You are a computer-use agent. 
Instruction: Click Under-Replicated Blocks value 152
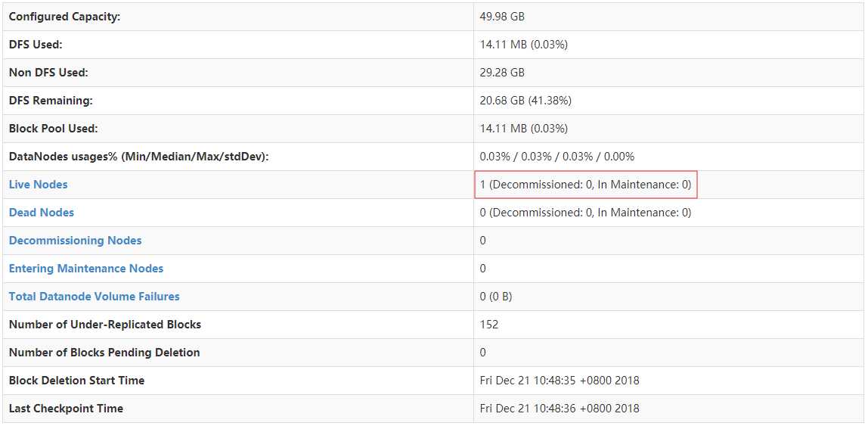[x=489, y=325]
